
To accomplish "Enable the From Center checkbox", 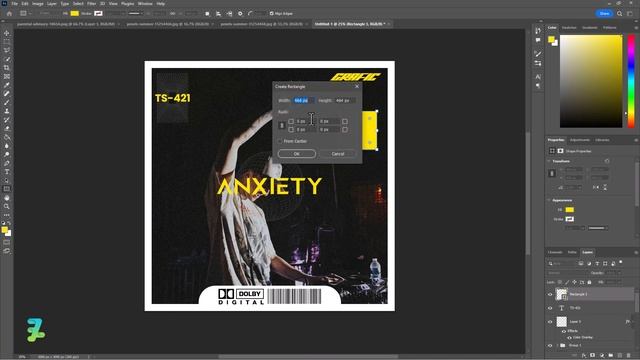I will click(280, 141).
